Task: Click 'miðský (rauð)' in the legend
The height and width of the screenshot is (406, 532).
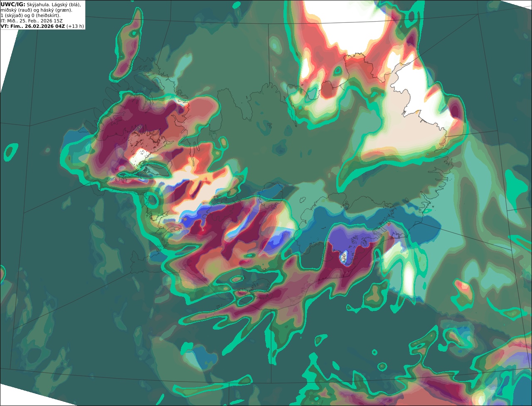Action: (x=16, y=10)
